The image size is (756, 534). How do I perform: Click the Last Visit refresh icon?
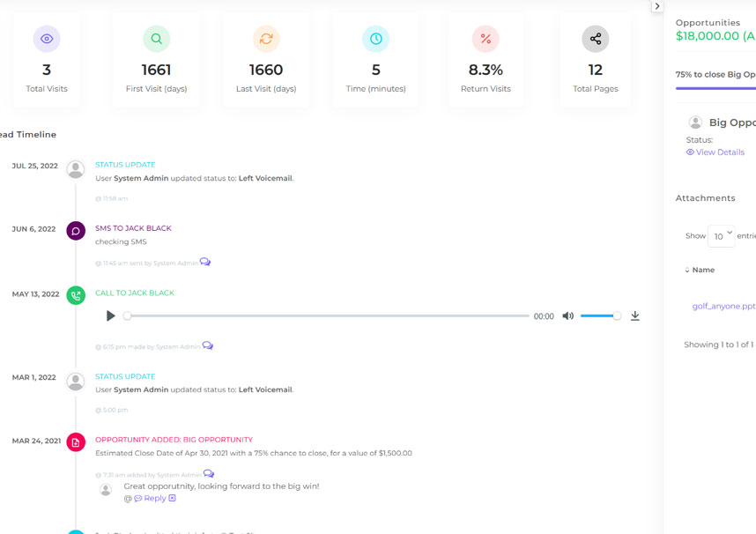click(x=266, y=39)
